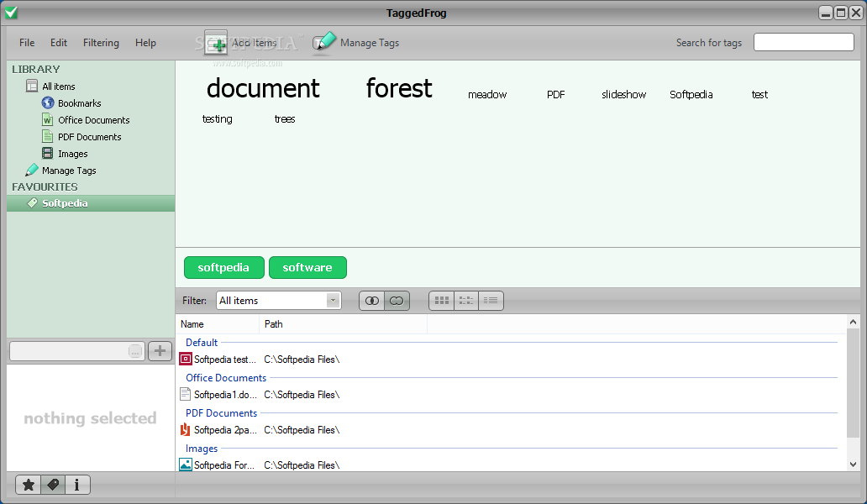Click the file list scroll down arrow
Image resolution: width=867 pixels, height=504 pixels.
coord(854,465)
